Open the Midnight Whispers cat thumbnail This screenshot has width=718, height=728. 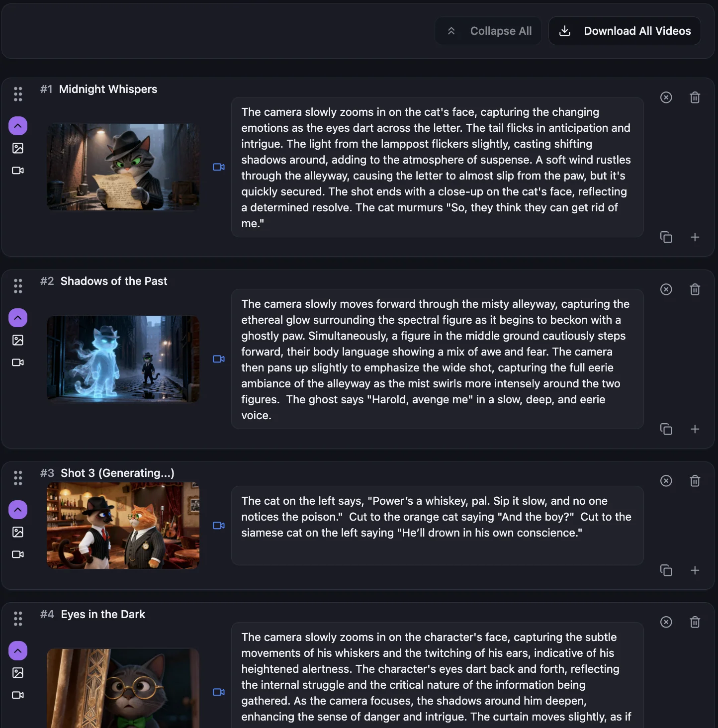[123, 167]
